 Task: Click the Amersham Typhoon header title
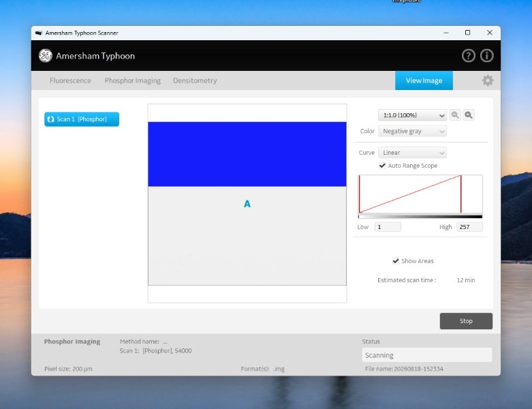[95, 56]
